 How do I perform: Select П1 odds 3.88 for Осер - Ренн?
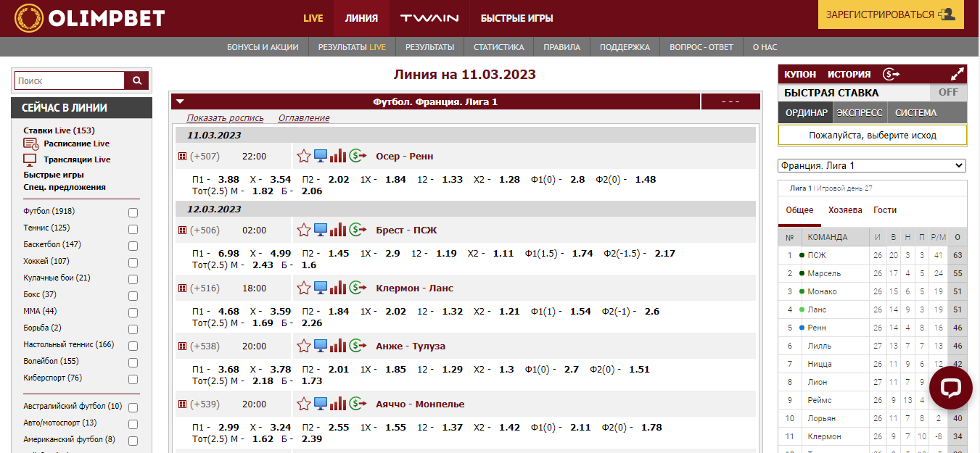click(228, 180)
